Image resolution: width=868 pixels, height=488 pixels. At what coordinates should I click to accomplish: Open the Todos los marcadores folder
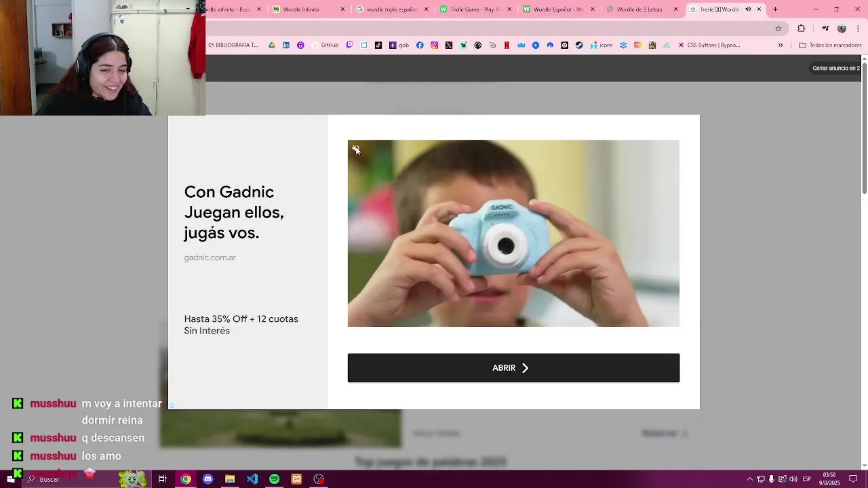830,45
